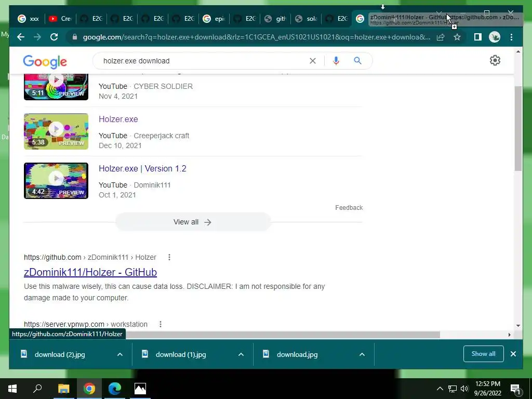Open notification center
The image size is (532, 399).
pyautogui.click(x=515, y=389)
